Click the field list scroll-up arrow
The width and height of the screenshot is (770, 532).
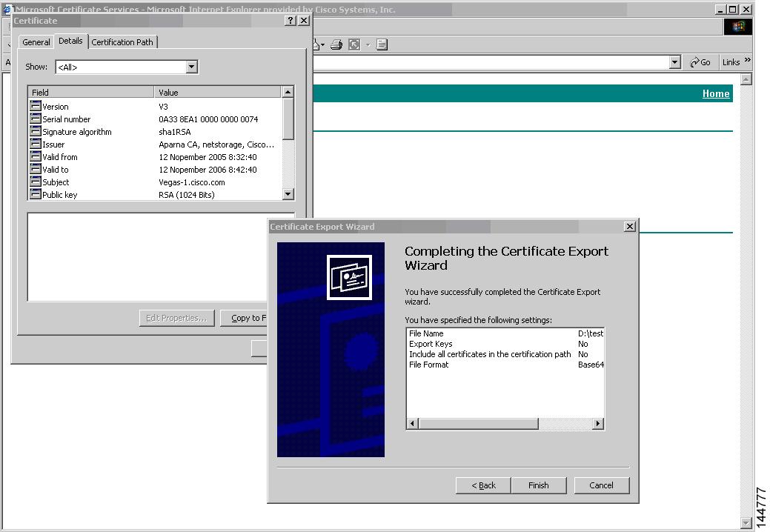pyautogui.click(x=288, y=92)
